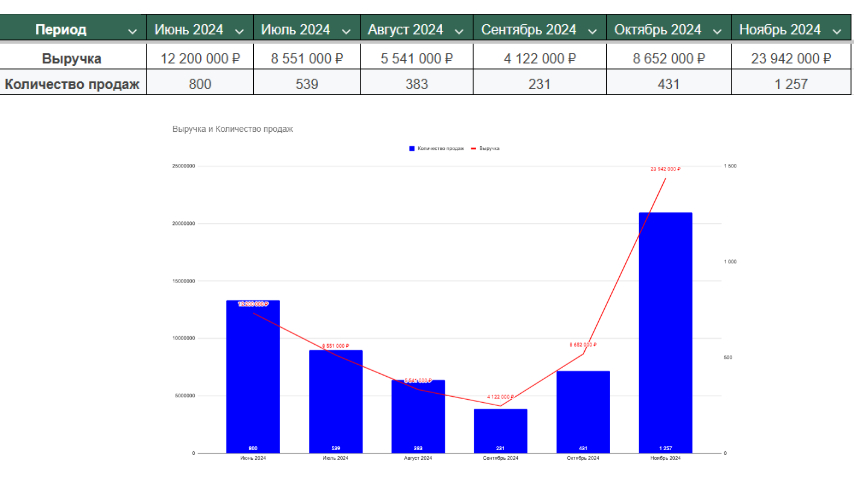Open the Июнь 2024 filter dropdown arrow
The height and width of the screenshot is (480, 854).
click(x=239, y=32)
